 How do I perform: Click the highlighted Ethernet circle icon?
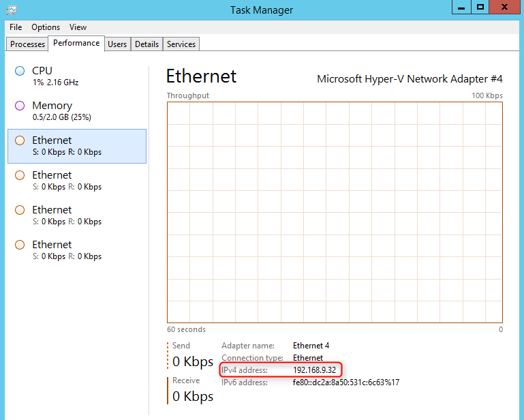(20, 140)
